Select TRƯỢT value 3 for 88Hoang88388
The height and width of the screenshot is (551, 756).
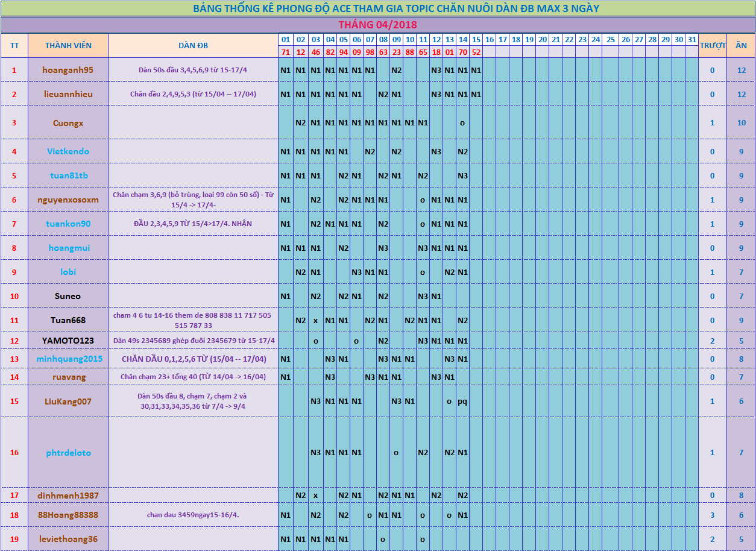(x=712, y=515)
